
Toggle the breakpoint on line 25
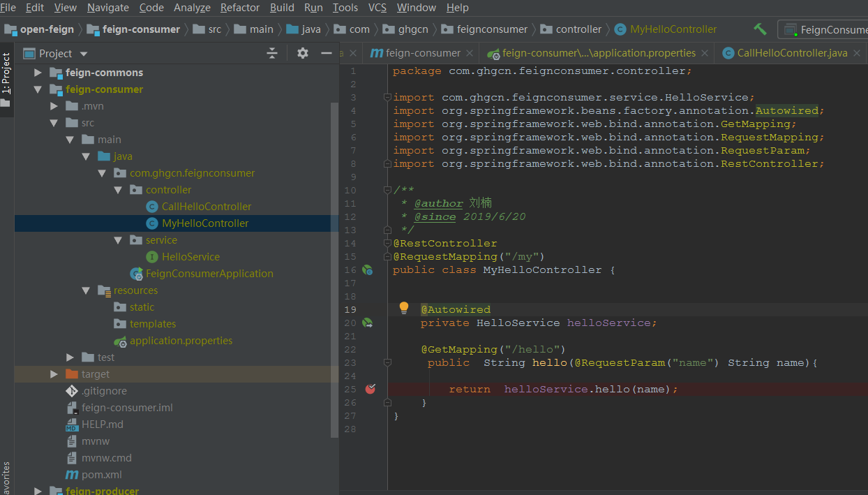[371, 389]
